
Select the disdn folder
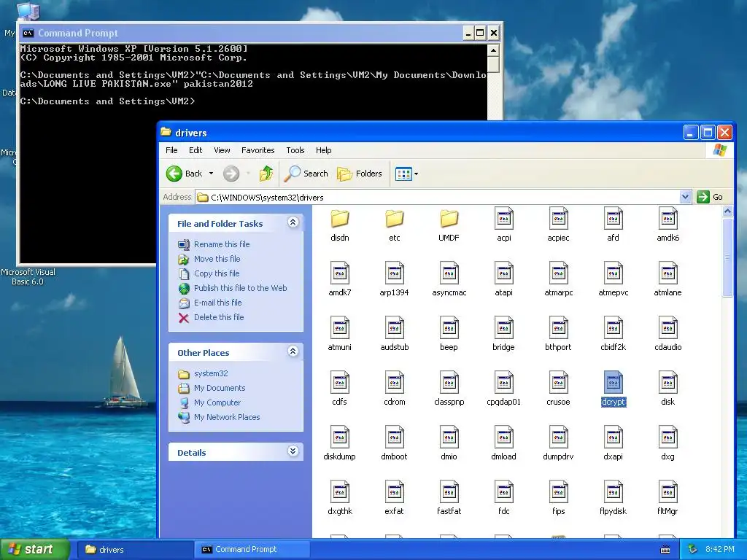click(x=340, y=219)
